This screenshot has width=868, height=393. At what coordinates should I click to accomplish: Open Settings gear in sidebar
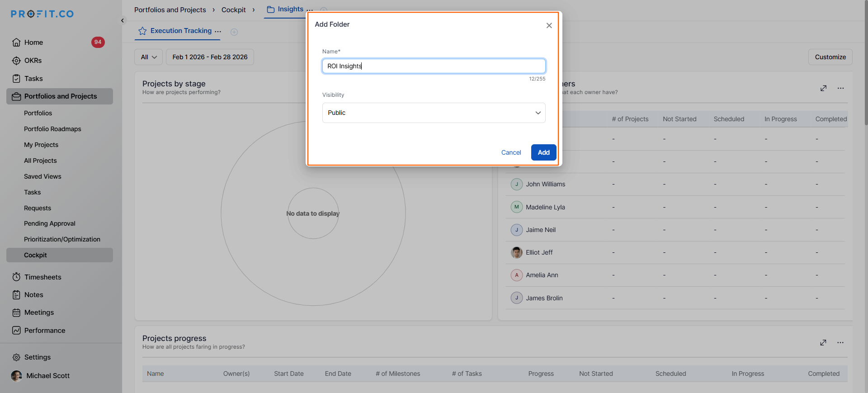click(x=17, y=357)
